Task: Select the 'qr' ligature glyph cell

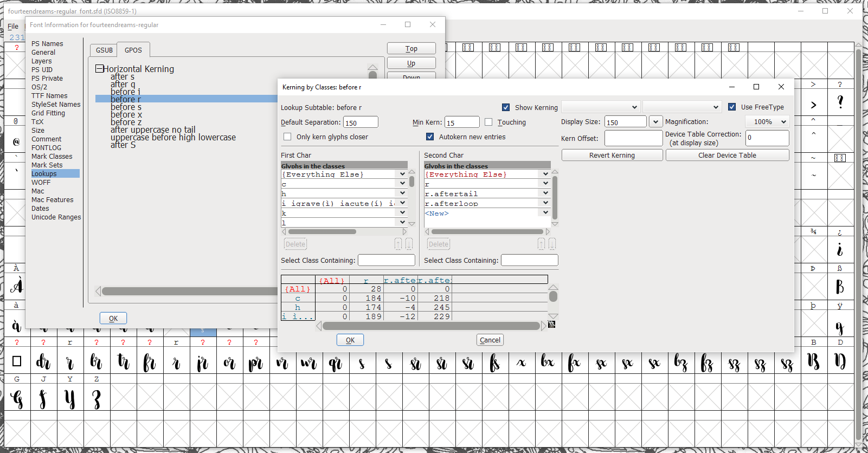Action: coord(336,361)
